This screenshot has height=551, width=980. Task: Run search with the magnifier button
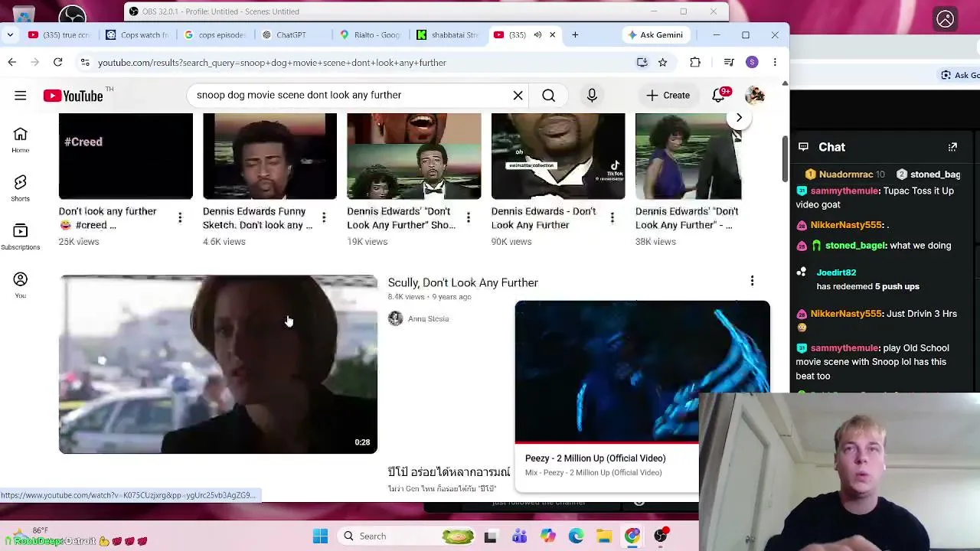pyautogui.click(x=549, y=96)
